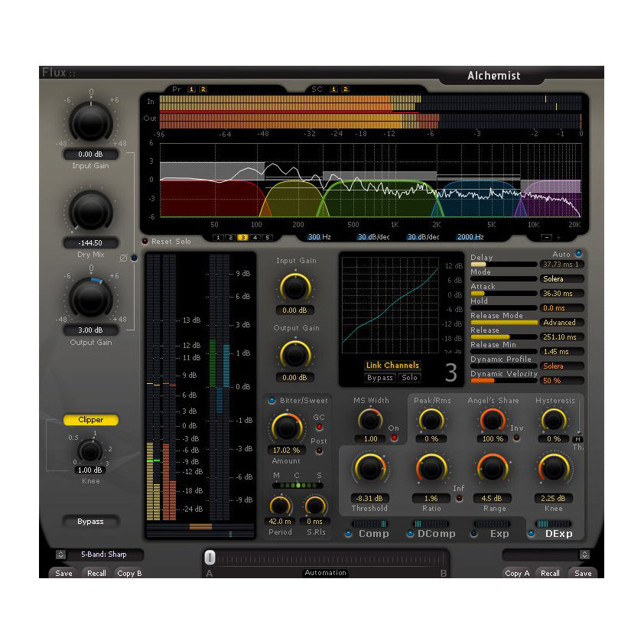The height and width of the screenshot is (644, 644).
Task: Click the phase invert symbol near Dry Mix
Action: pyautogui.click(x=123, y=258)
